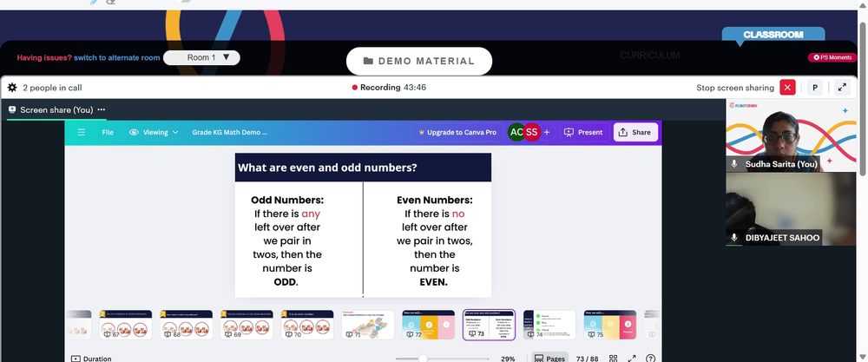Screen dimensions: 868x362
Task: Click Canva fullscreen icon
Action: coord(632,359)
